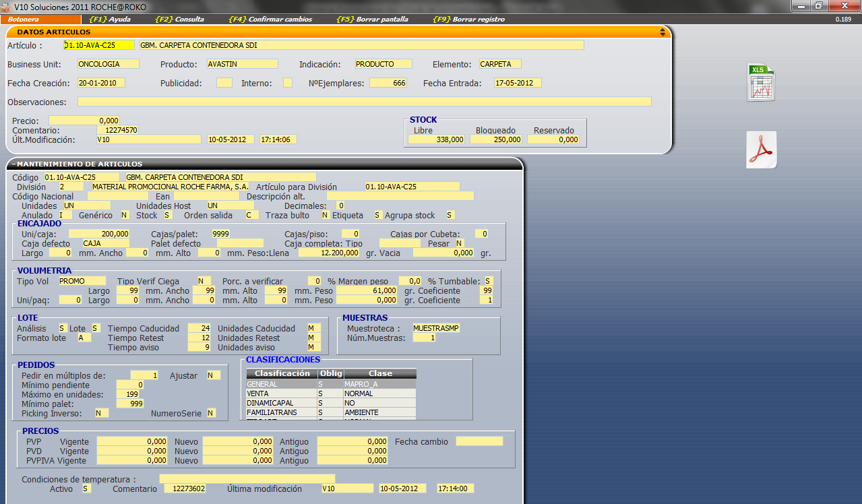Screen dimensions: 862x504
Task: Click F5 Borrar pantalla
Action: point(372,20)
